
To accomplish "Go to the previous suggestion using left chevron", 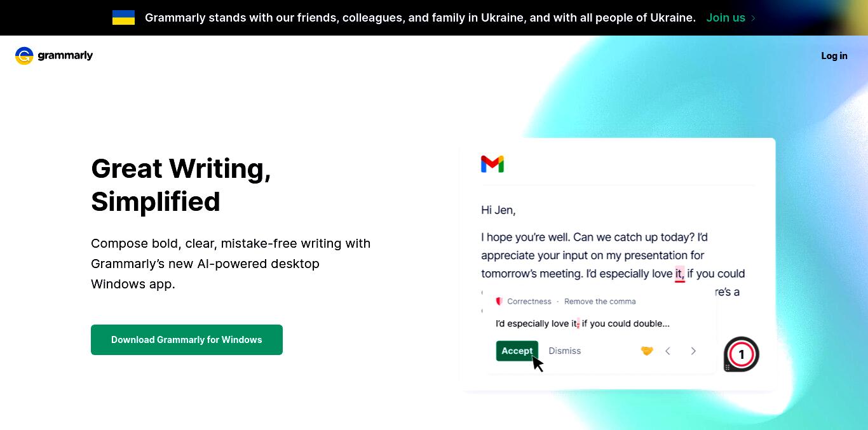I will pos(668,351).
